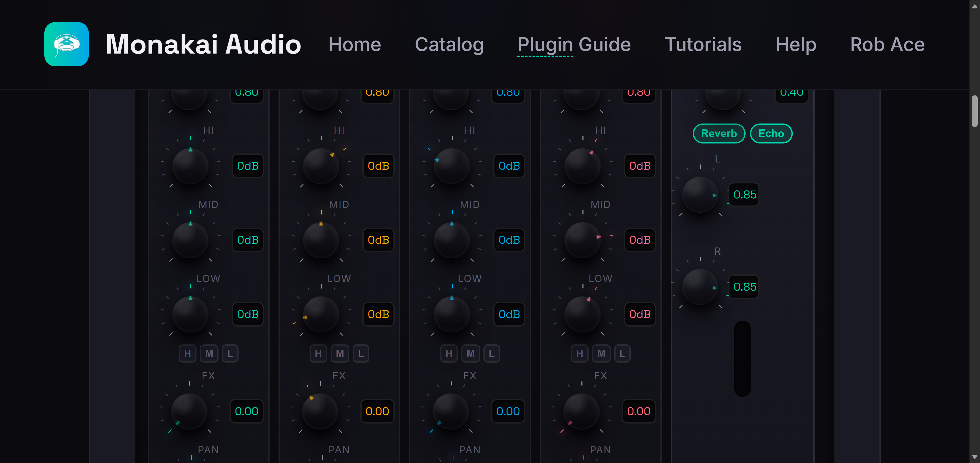Viewport: 980px width, 463px height.
Task: Toggle the orange channel H band button
Action: click(319, 354)
